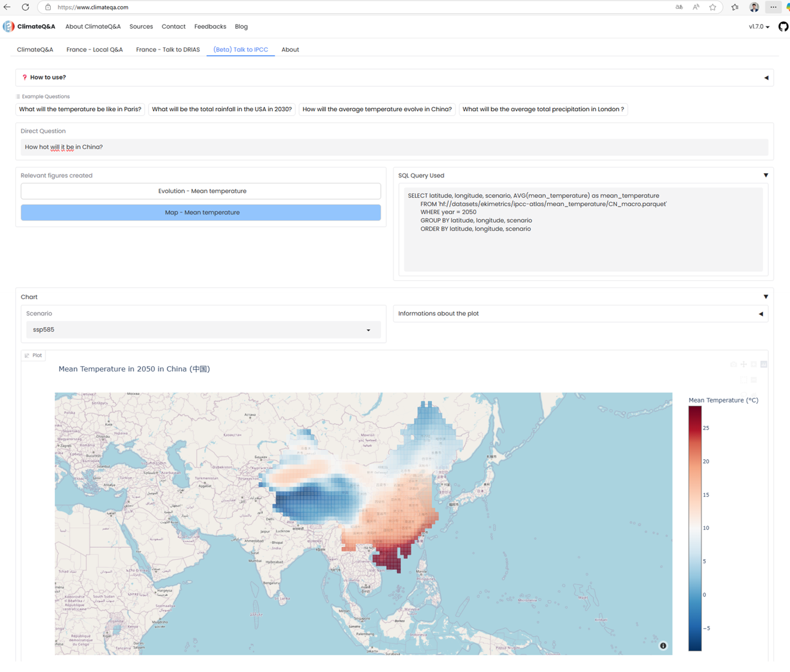790x672 pixels.
Task: Click the Example Questions label
Action: pyautogui.click(x=45, y=96)
